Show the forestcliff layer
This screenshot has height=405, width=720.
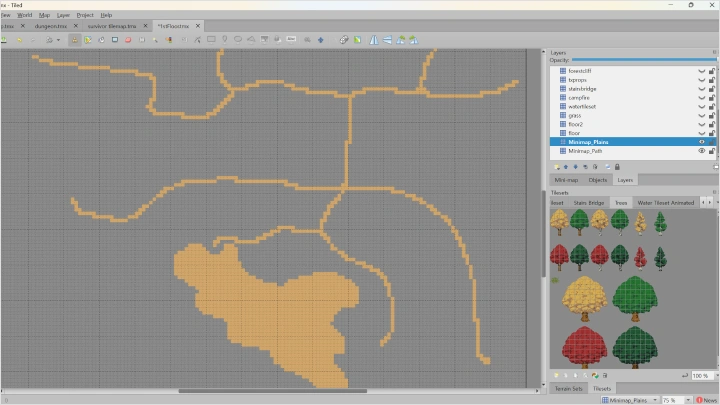pos(701,71)
